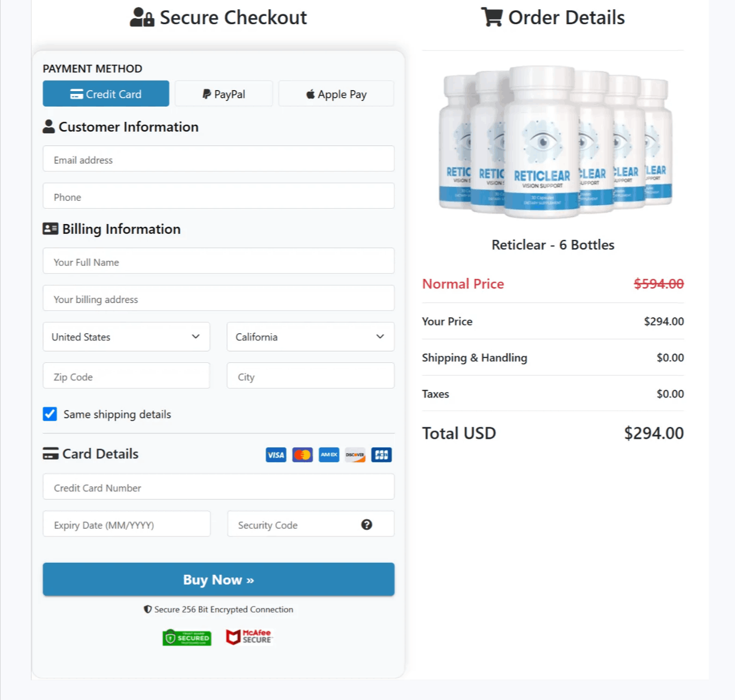This screenshot has height=700, width=735.
Task: Click the Discover card icon
Action: (x=355, y=455)
